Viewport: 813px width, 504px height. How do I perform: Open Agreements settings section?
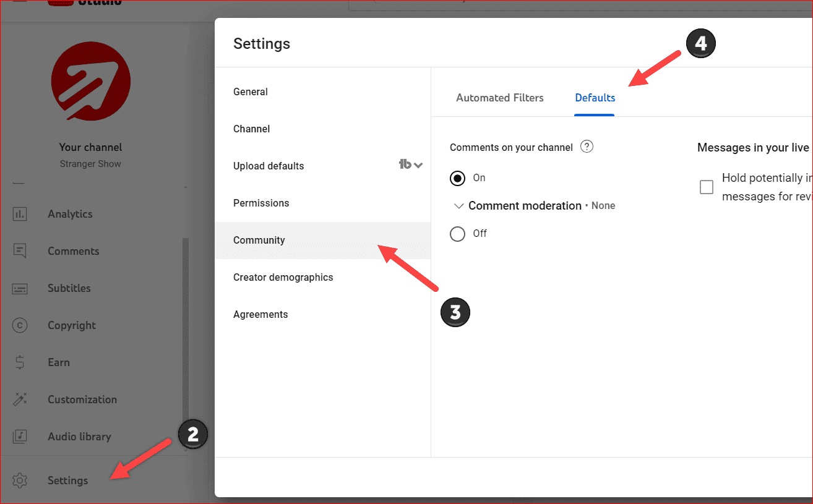point(322,314)
